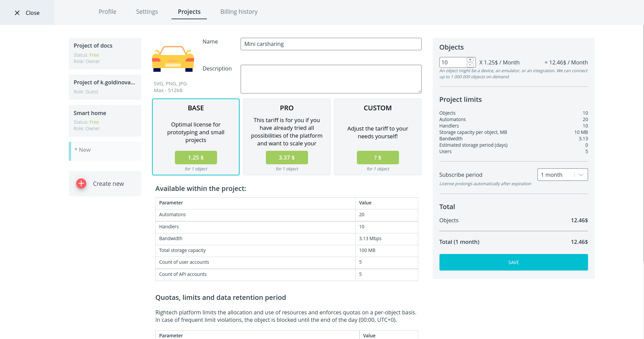Click 'X 1.25$ / Month' price text
Image resolution: width=644 pixels, height=339 pixels.
[499, 62]
